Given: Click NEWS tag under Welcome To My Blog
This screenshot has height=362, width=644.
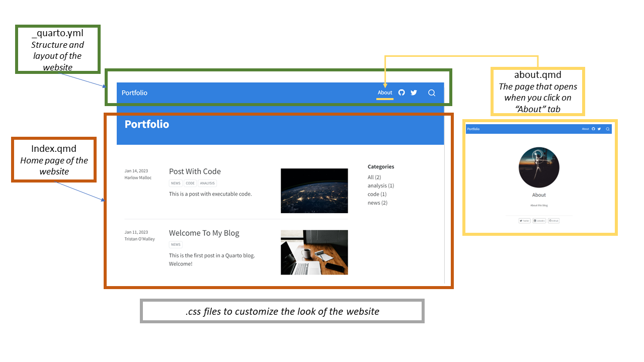Looking at the screenshot, I should pyautogui.click(x=176, y=245).
